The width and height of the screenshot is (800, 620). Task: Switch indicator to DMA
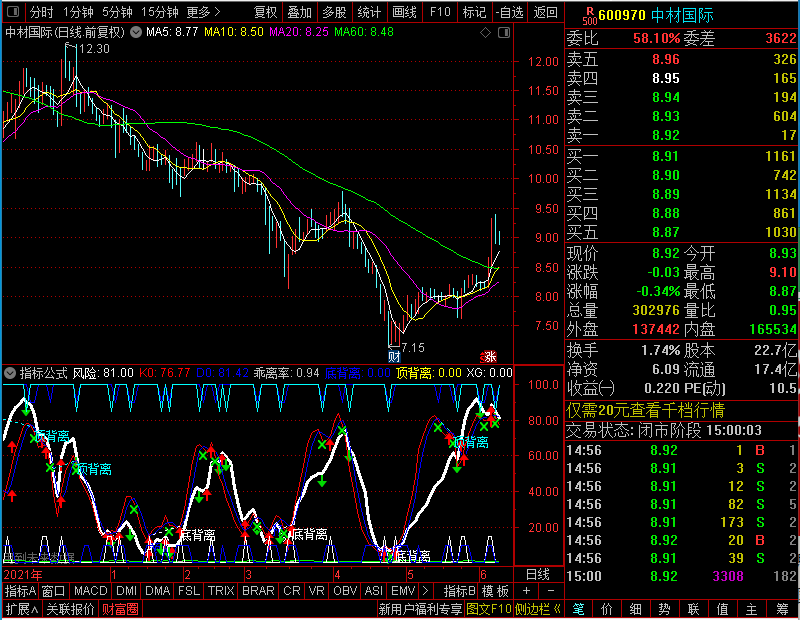pyautogui.click(x=157, y=591)
